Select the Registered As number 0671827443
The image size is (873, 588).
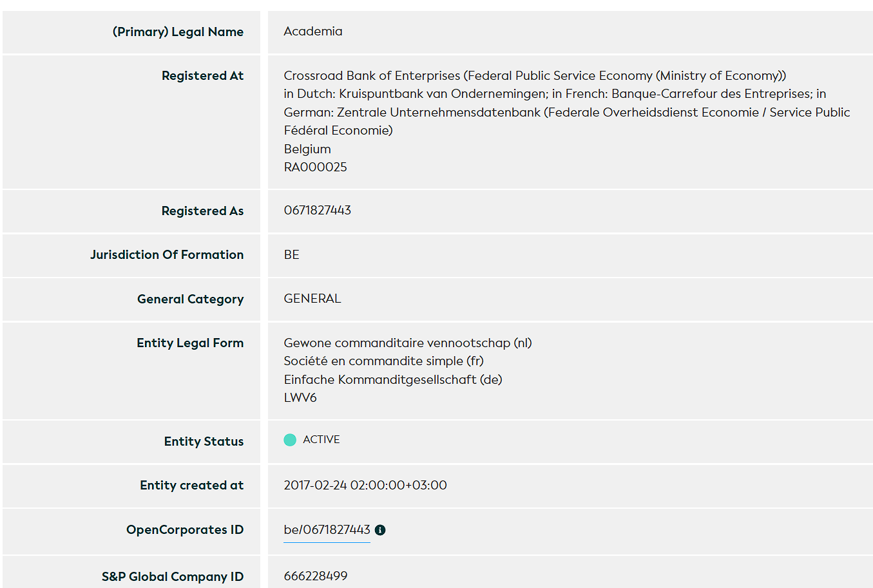point(317,210)
